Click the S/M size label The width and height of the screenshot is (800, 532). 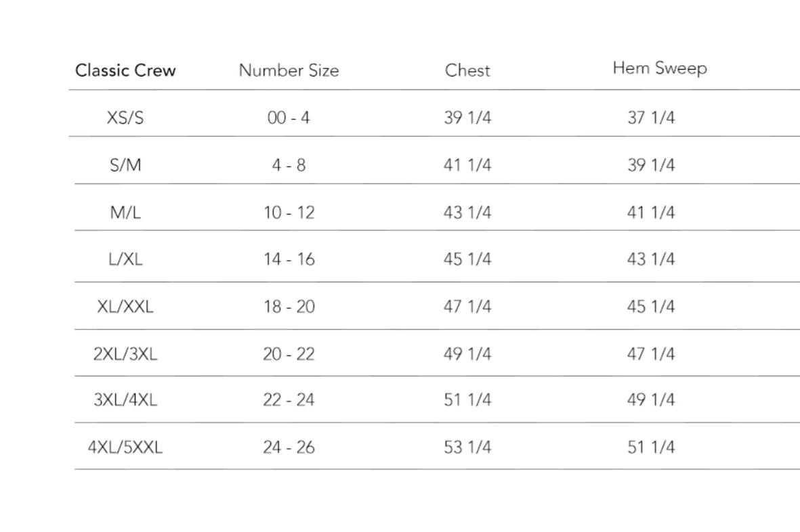click(x=125, y=165)
